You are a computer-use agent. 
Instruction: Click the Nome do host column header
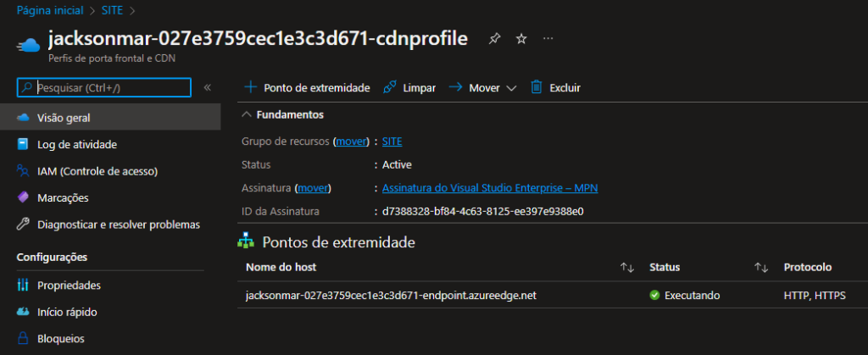point(281,267)
